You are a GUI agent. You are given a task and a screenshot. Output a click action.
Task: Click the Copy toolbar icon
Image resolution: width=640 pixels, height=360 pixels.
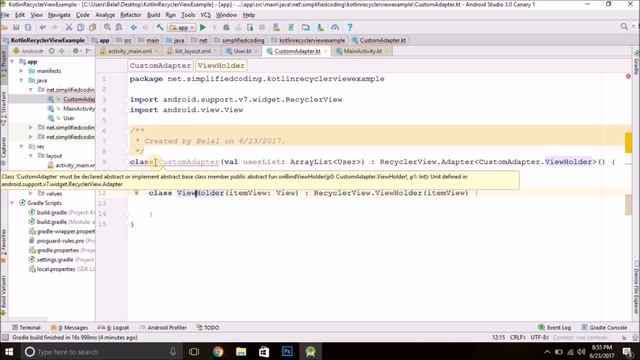click(81, 27)
